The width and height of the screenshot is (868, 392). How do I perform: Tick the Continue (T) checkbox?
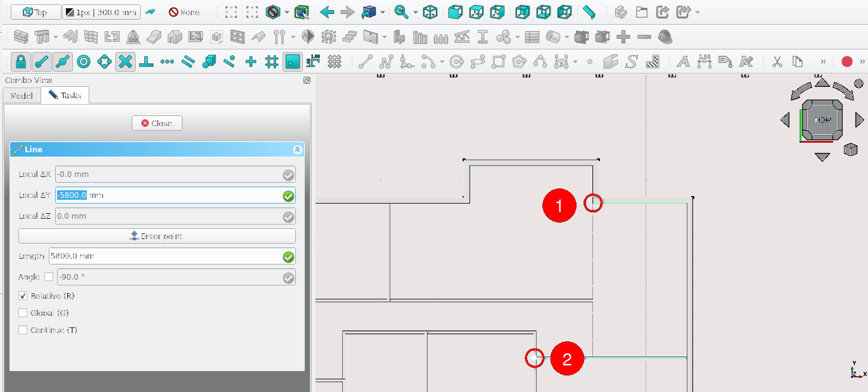[23, 330]
